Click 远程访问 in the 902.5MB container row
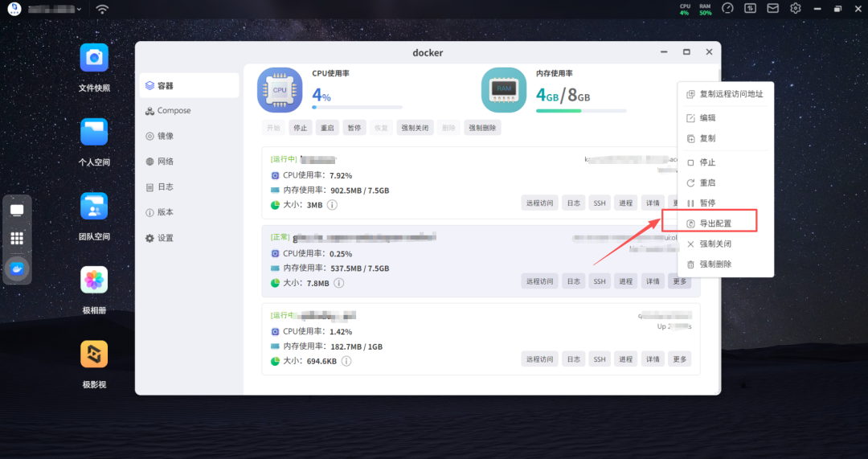This screenshot has width=868, height=459. (540, 203)
